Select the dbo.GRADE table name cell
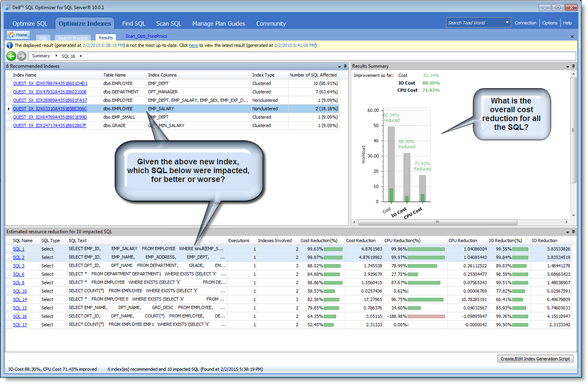Image resolution: width=588 pixels, height=384 pixels. [124, 125]
